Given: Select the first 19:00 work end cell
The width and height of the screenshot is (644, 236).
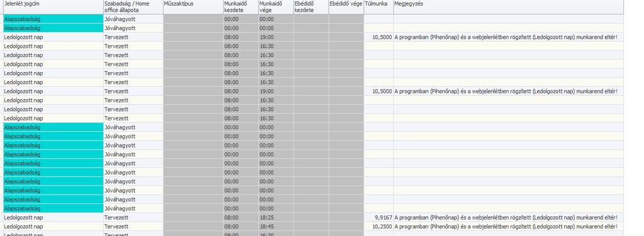Looking at the screenshot, I should tap(276, 37).
